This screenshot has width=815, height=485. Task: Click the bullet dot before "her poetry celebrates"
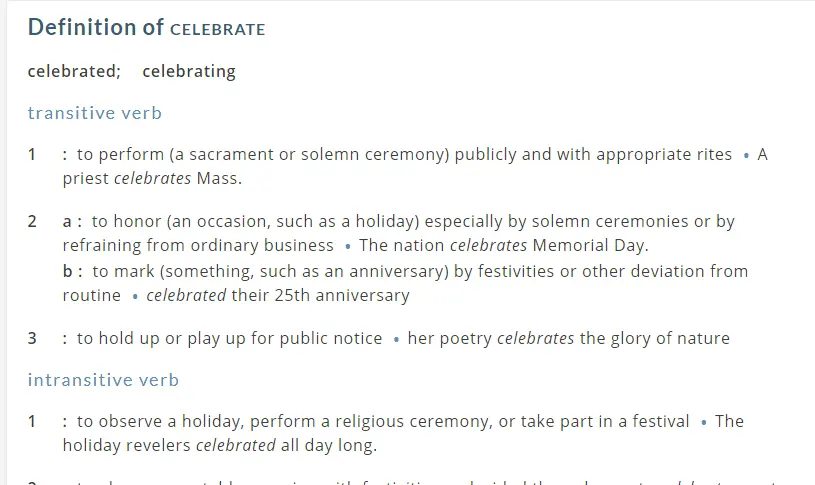coord(396,340)
